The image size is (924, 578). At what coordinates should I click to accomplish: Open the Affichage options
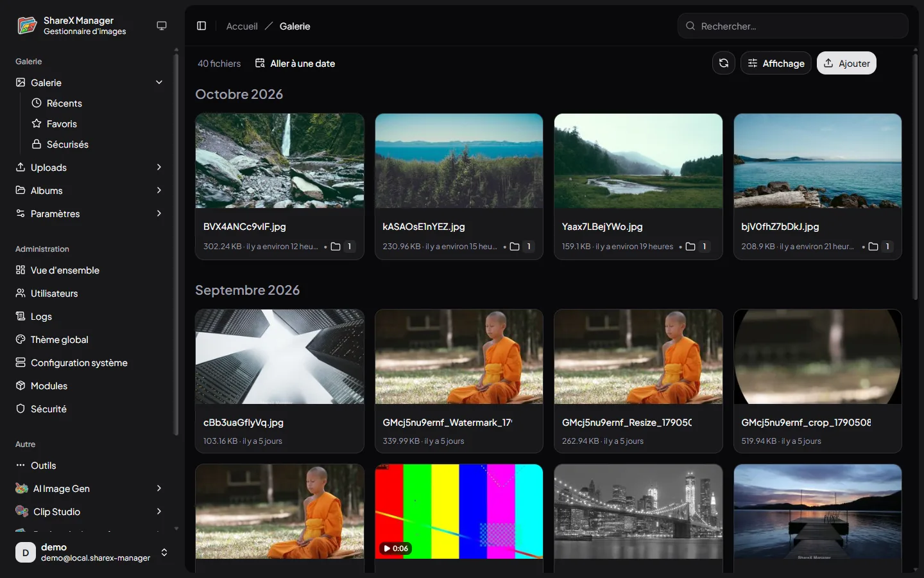[x=776, y=63]
